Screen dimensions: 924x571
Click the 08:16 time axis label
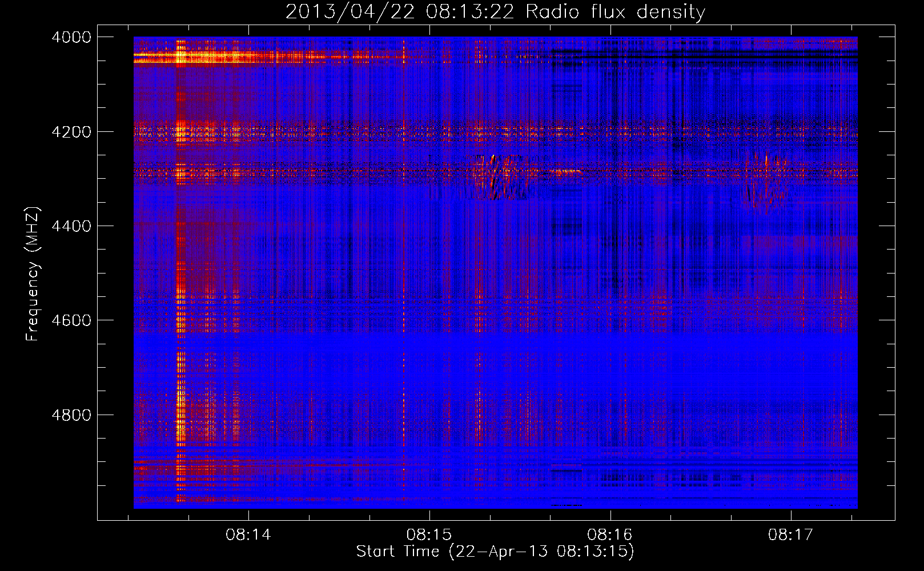pyautogui.click(x=610, y=535)
